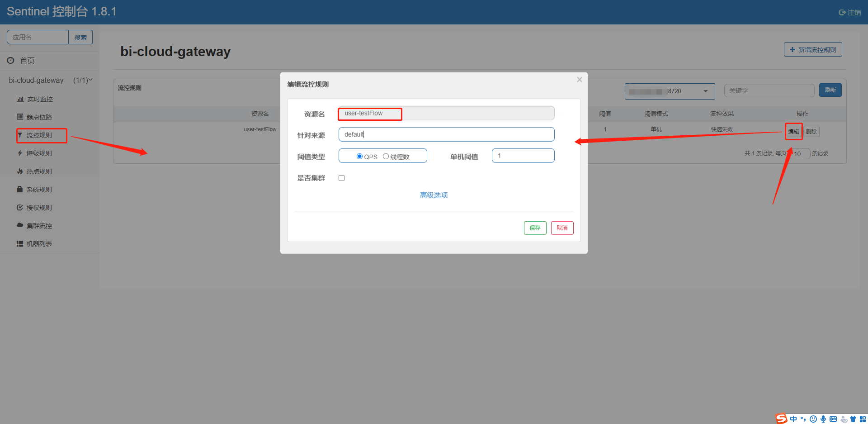Viewport: 868px width, 424px height.
Task: Click 编辑 for the user-testFlow row
Action: click(793, 132)
